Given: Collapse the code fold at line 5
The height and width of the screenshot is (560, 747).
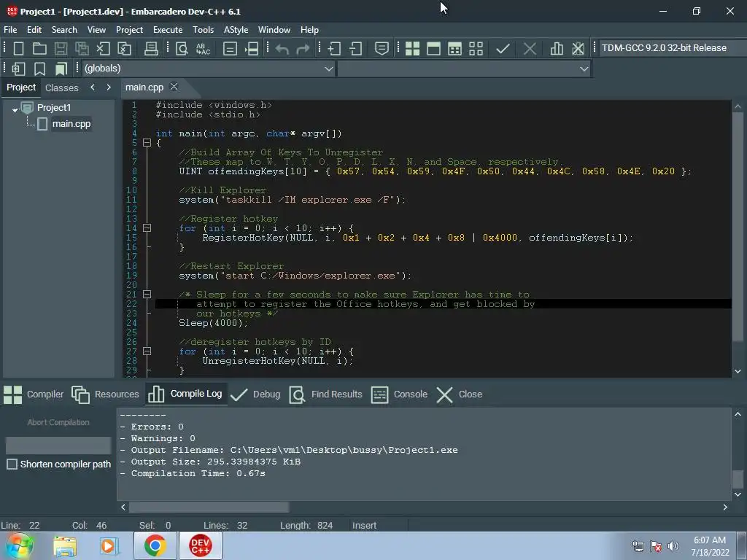Looking at the screenshot, I should (147, 143).
